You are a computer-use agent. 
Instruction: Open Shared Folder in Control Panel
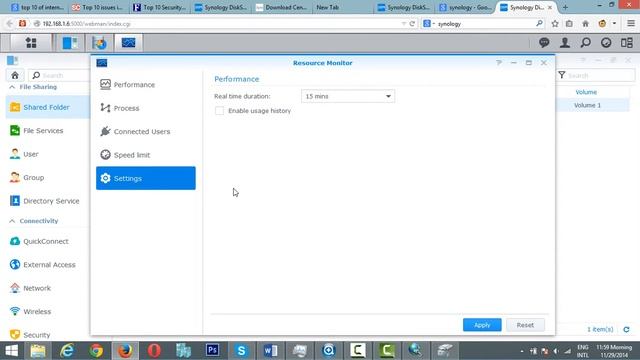(x=47, y=107)
